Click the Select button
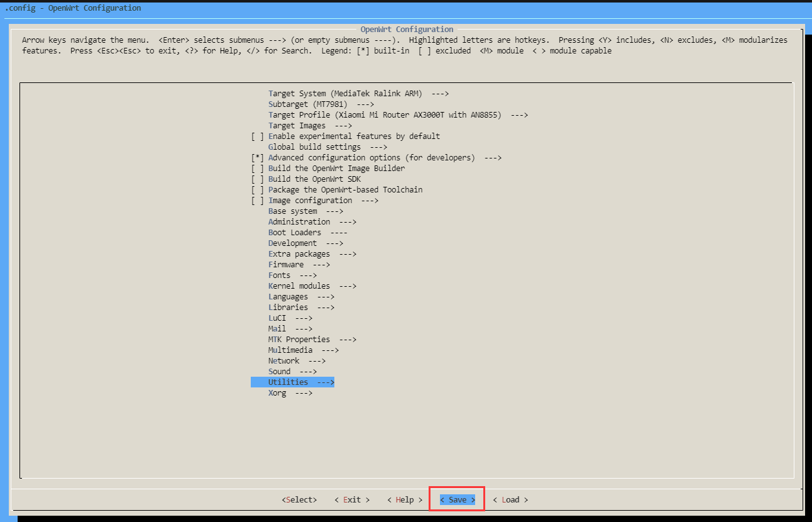This screenshot has height=522, width=812. (299, 500)
